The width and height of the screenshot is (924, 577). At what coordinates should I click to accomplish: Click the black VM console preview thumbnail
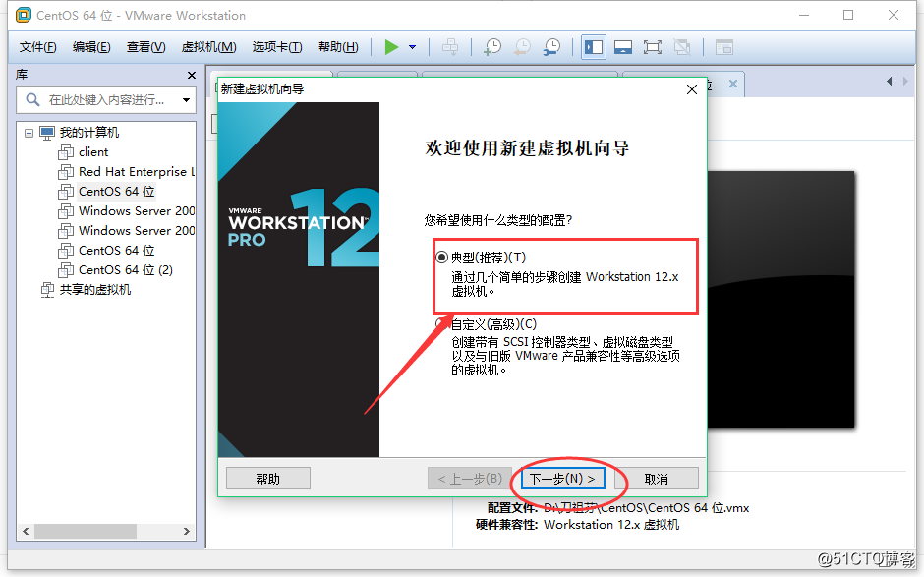[780, 300]
